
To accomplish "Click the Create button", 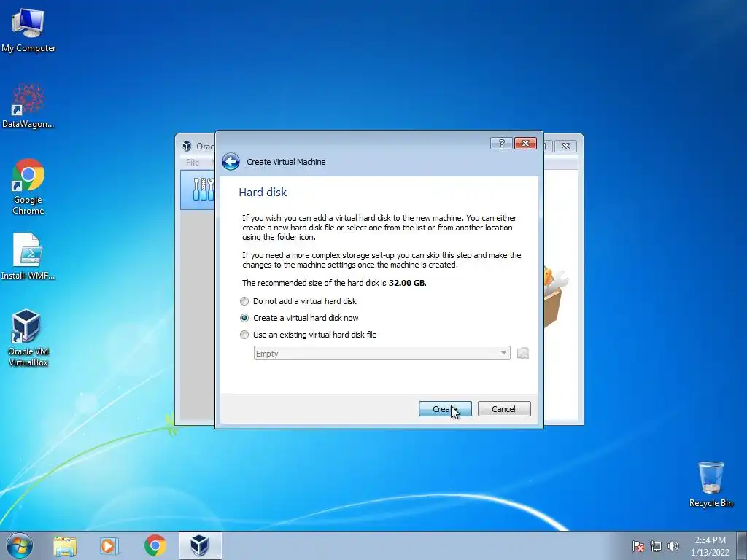I will tap(445, 409).
